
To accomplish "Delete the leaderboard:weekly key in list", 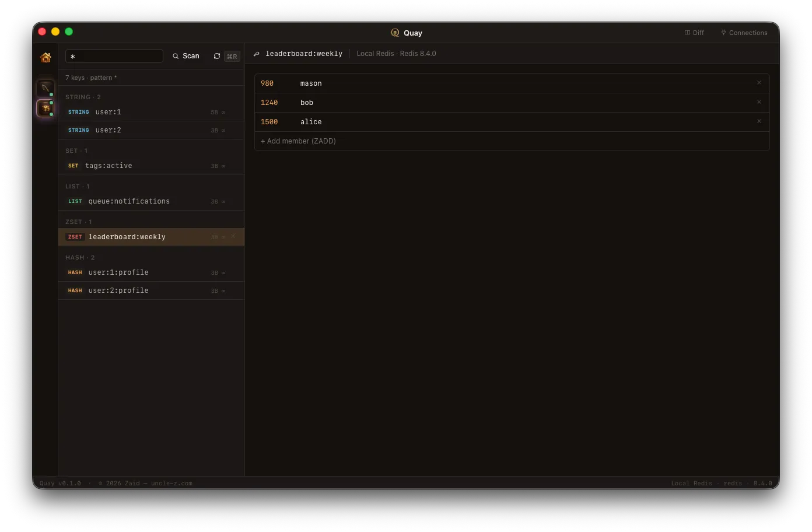I will (233, 236).
